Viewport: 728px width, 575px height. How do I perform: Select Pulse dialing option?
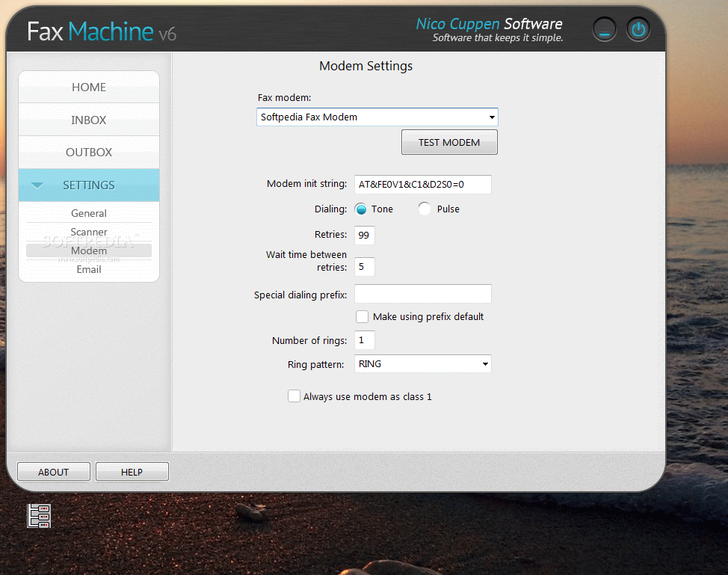[x=425, y=209]
